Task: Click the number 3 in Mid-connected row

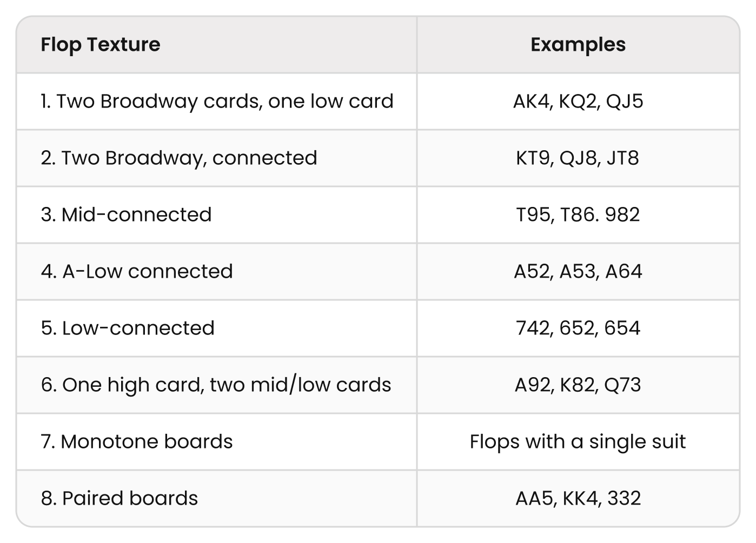Action: coord(47,215)
